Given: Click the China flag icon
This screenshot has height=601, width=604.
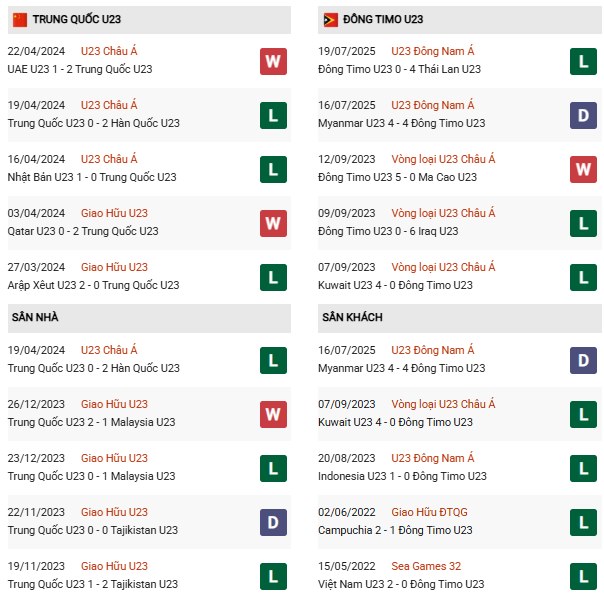Looking at the screenshot, I should click(19, 20).
